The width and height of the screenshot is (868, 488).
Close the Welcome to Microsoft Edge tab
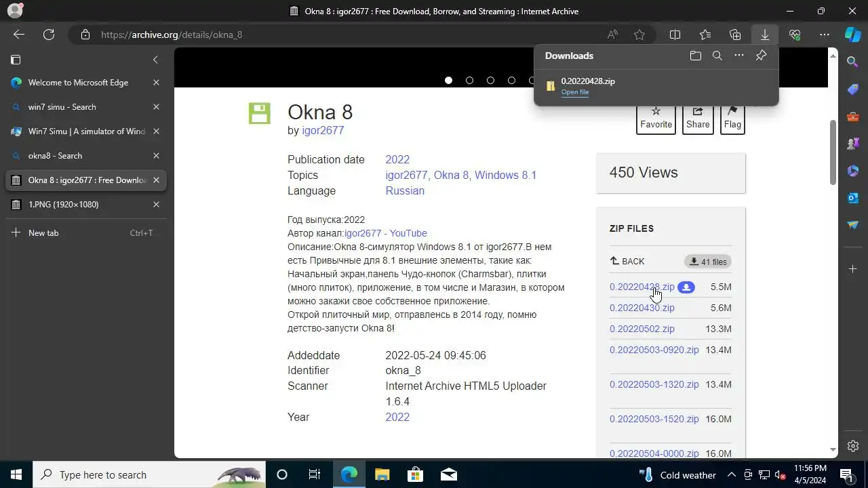[x=156, y=83]
